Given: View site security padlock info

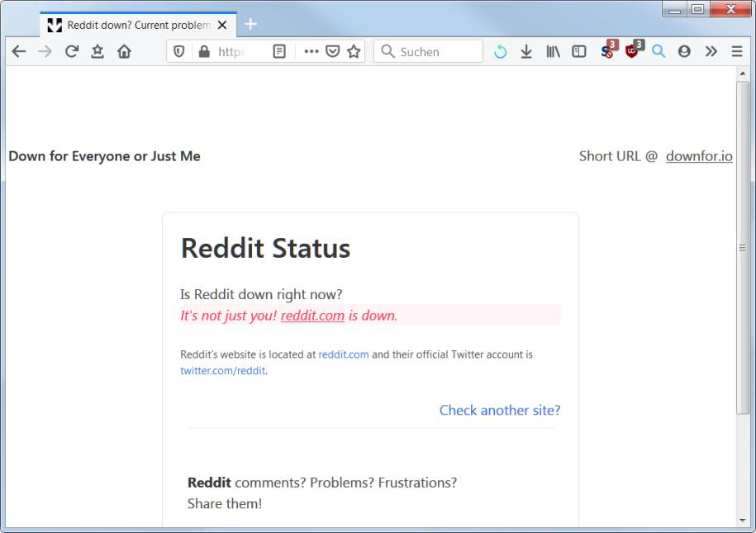Looking at the screenshot, I should tap(204, 51).
